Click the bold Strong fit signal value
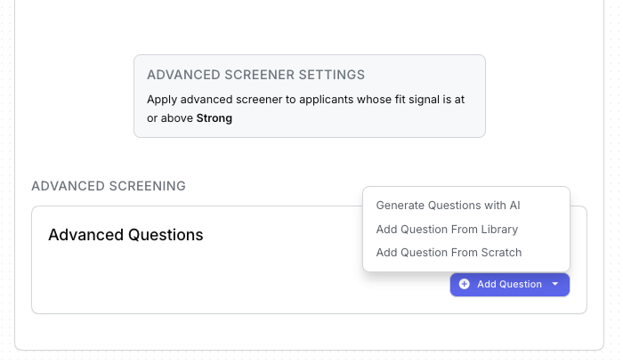 tap(214, 117)
